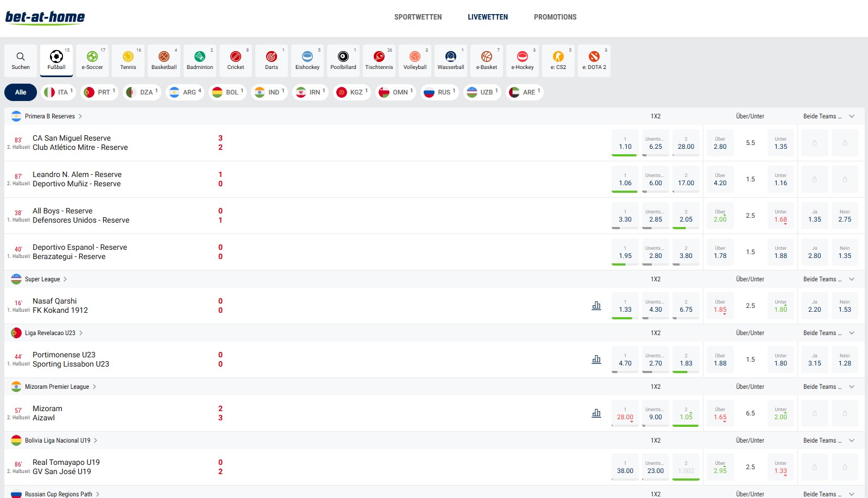Open the Liga Revelacao U23 league link
This screenshot has width=868, height=498.
(x=50, y=333)
